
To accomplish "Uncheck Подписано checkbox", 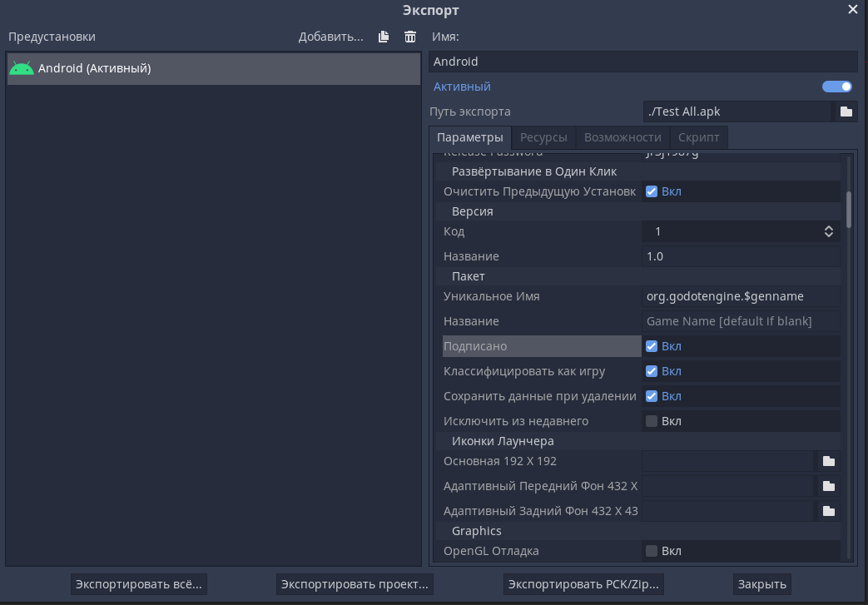I will [652, 346].
